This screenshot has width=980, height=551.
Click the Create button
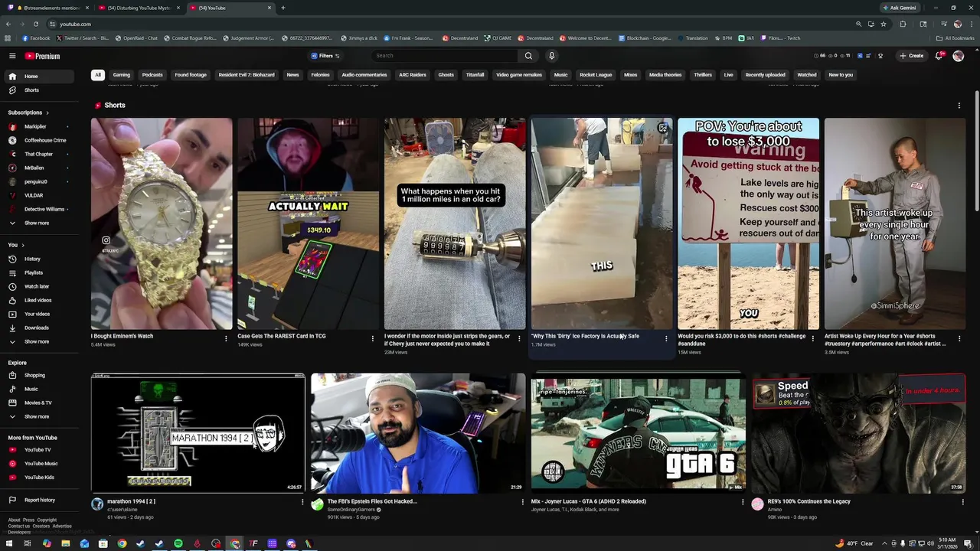912,56
